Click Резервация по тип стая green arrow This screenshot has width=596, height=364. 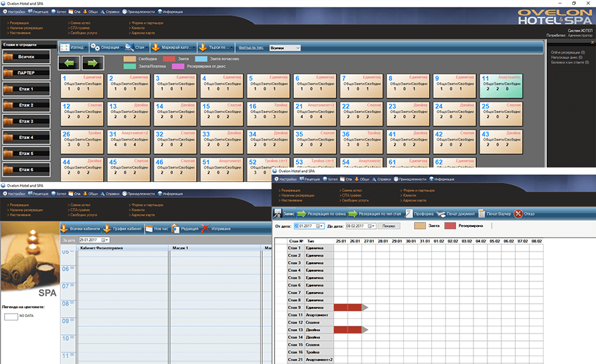pyautogui.click(x=353, y=214)
